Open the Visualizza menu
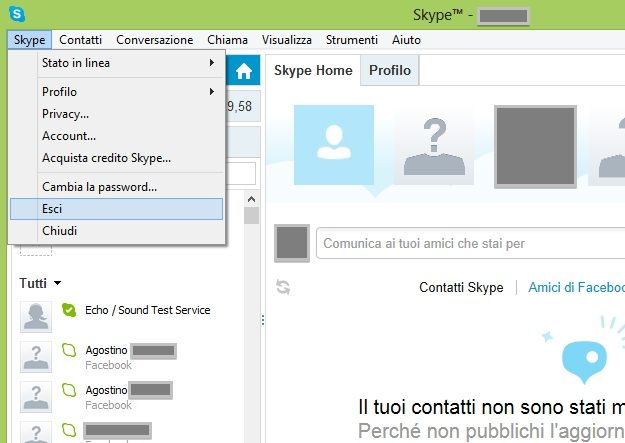The image size is (625, 443). [x=287, y=40]
